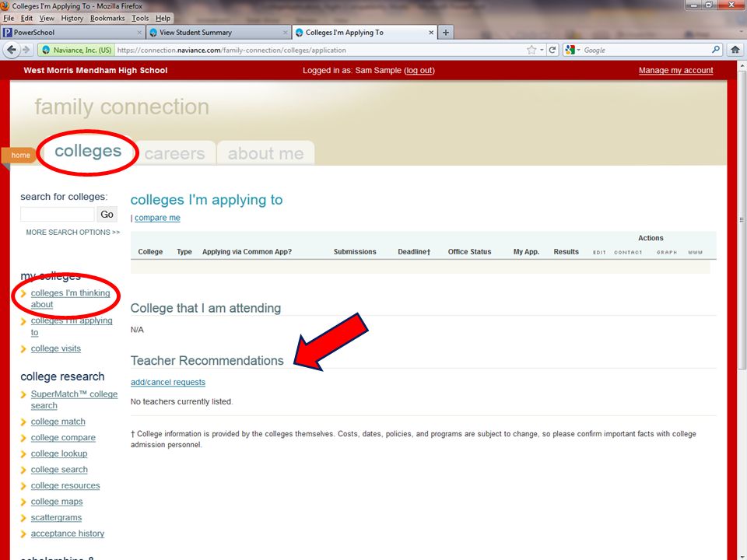The height and width of the screenshot is (560, 747).
Task: Click the Naviance site identity badge
Action: coord(77,50)
